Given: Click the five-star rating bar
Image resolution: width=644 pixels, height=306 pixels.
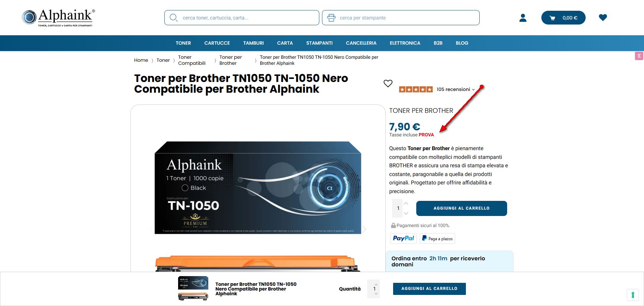Looking at the screenshot, I should [416, 89].
